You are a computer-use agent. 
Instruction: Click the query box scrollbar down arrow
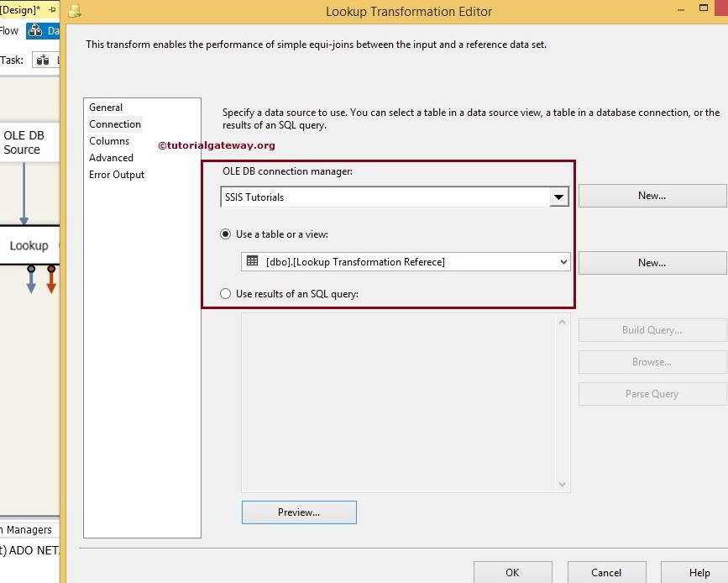point(561,484)
